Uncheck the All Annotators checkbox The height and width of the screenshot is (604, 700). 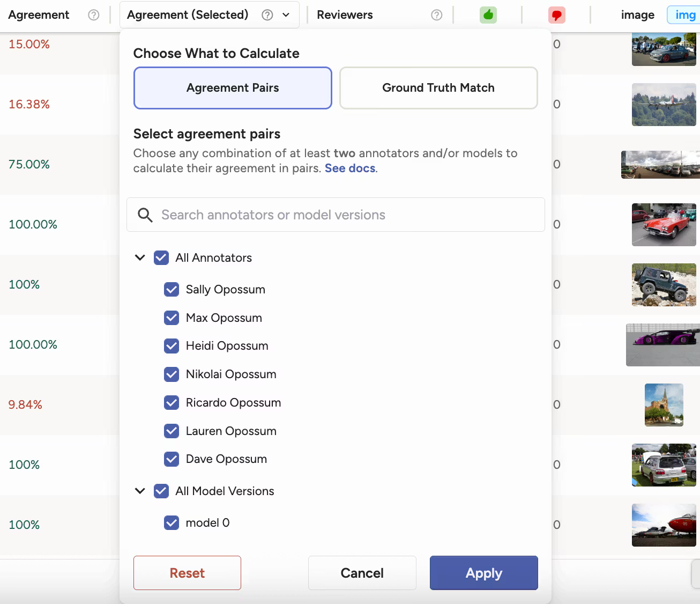click(161, 257)
